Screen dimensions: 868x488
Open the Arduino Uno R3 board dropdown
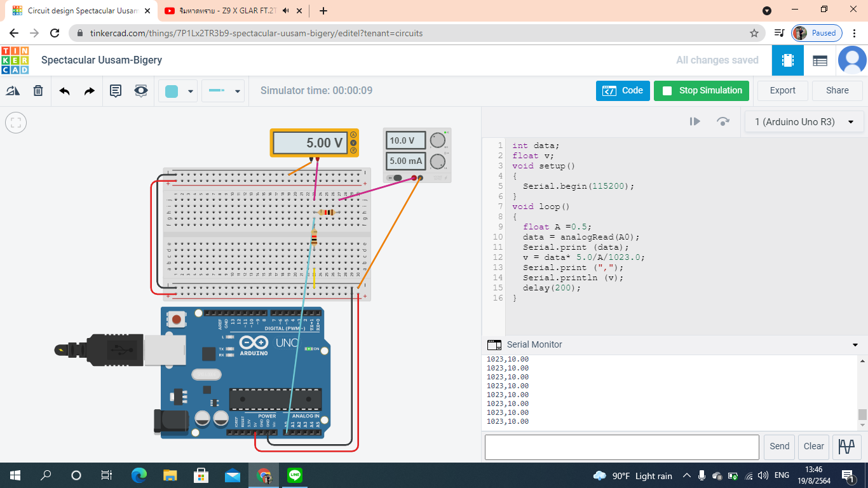click(804, 122)
